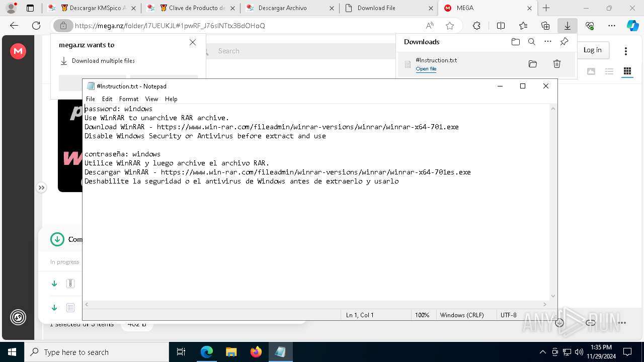
Task: Open a new browser tab
Action: coord(546,8)
